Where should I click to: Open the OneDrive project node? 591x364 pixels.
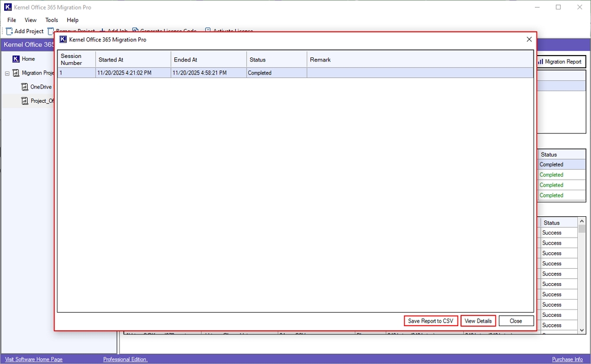(x=41, y=87)
